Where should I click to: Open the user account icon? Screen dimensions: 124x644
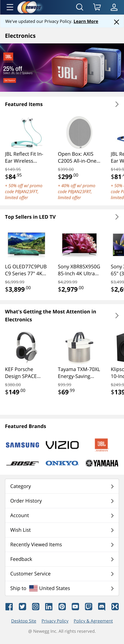[x=114, y=7]
